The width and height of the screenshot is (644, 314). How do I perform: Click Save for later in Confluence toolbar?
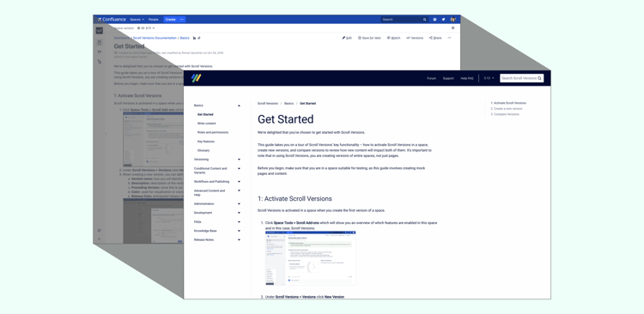point(369,38)
